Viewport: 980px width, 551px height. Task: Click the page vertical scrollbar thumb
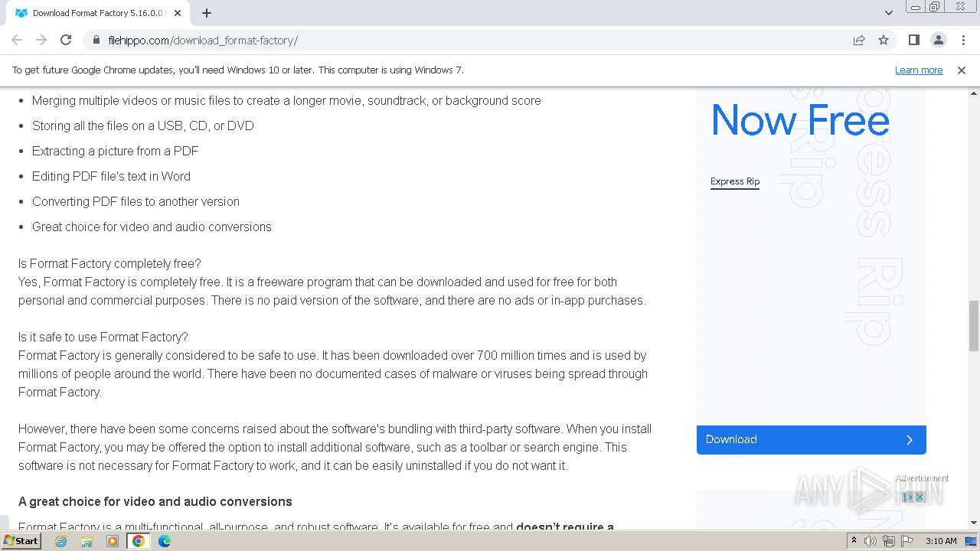[x=974, y=325]
